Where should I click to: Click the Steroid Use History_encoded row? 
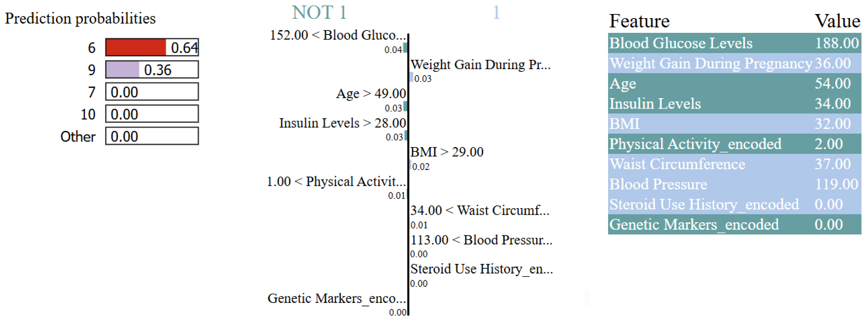[734, 204]
